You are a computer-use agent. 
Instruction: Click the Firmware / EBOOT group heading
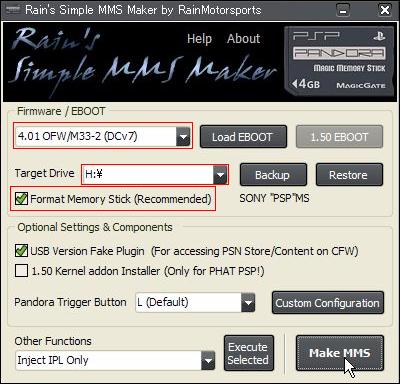click(x=61, y=111)
